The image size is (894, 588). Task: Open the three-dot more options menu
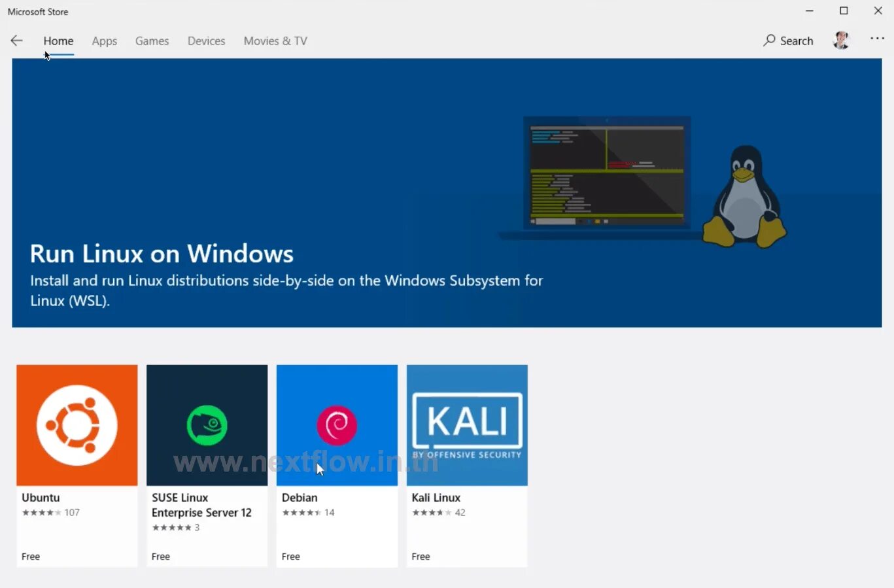pos(877,39)
